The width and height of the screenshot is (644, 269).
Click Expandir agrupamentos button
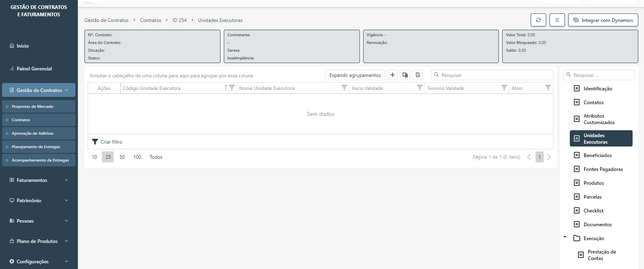[x=355, y=75]
